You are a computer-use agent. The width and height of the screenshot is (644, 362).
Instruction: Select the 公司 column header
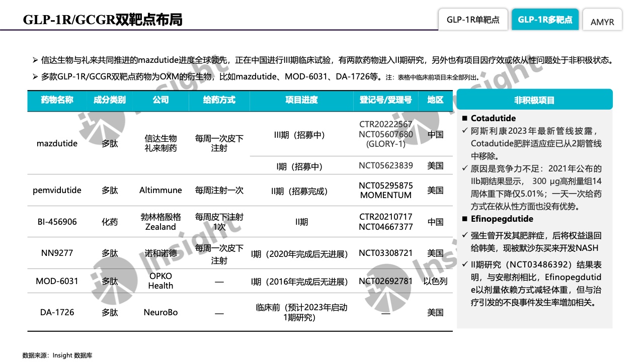pyautogui.click(x=161, y=100)
